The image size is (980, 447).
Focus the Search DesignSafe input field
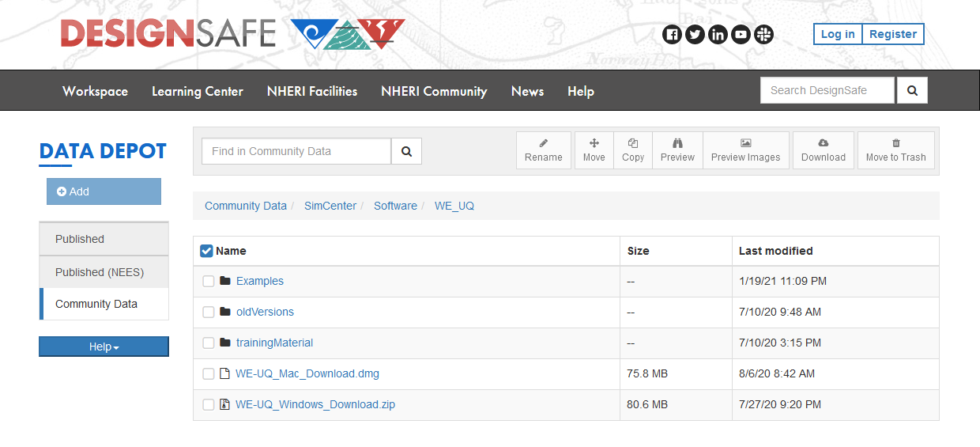point(827,90)
